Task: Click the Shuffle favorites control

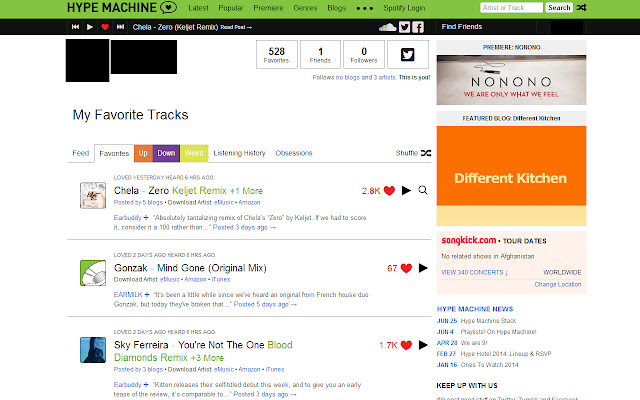Action: click(x=413, y=153)
